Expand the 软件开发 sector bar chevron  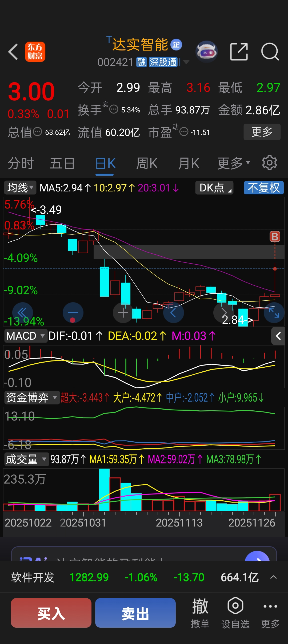273,577
